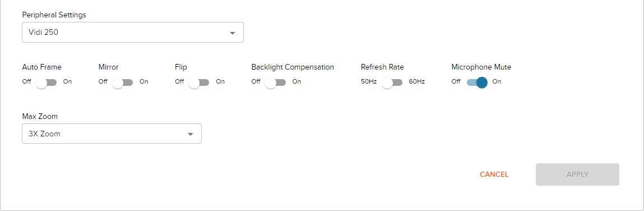
Task: Click the On label next to Mirror
Action: click(x=143, y=81)
